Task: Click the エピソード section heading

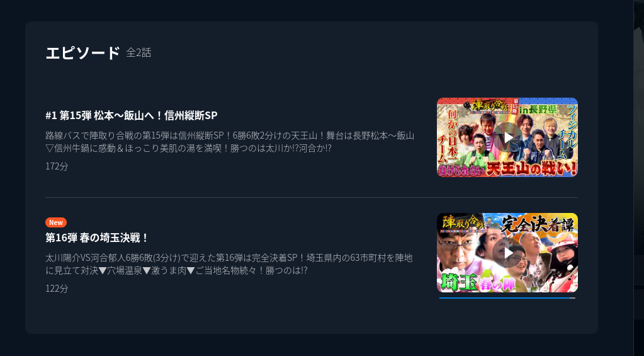Action: 82,53
